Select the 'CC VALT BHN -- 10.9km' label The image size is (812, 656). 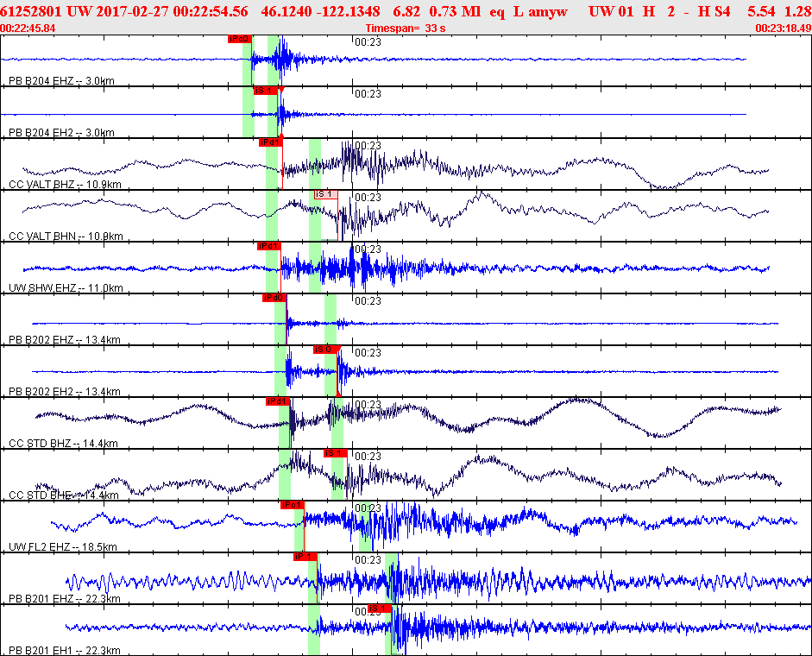(66, 237)
